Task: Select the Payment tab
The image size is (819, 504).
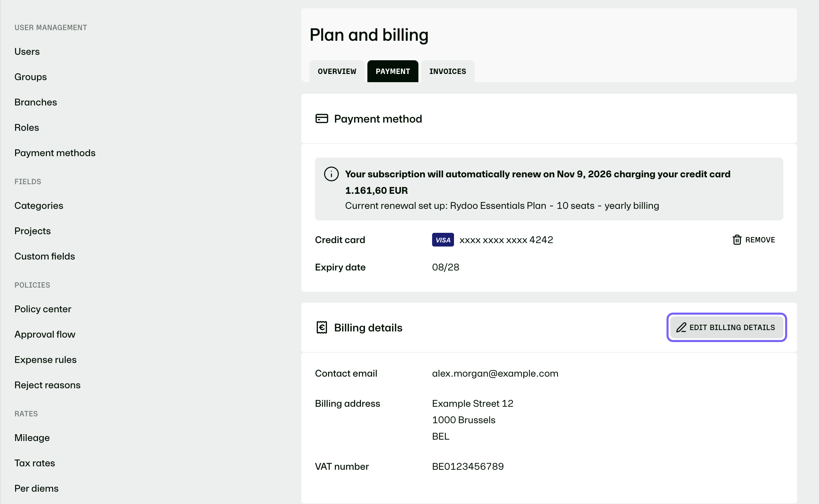Action: [393, 71]
